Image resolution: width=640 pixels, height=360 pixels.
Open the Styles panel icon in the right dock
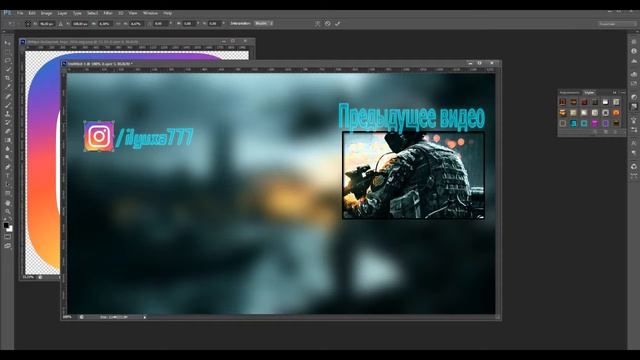point(633,106)
